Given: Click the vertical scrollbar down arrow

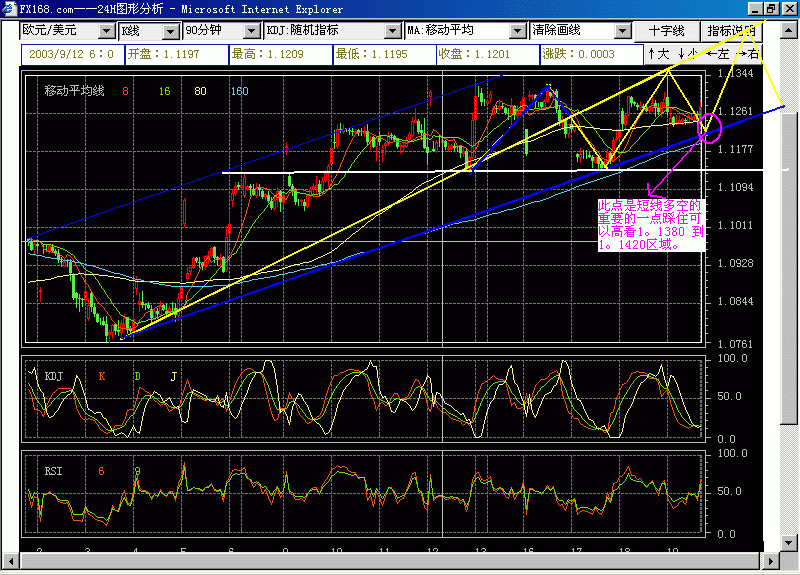Looking at the screenshot, I should (789, 542).
